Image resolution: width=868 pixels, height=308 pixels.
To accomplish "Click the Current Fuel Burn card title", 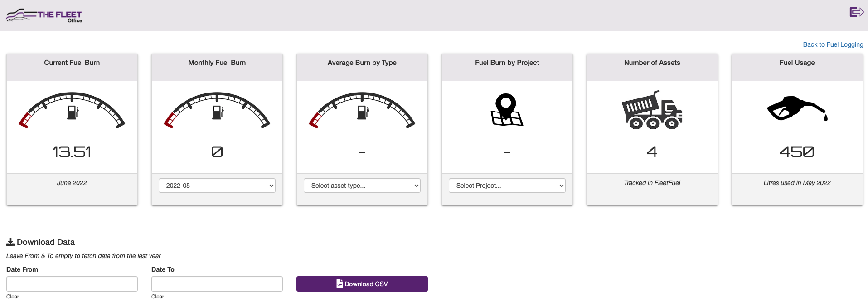I will 72,63.
